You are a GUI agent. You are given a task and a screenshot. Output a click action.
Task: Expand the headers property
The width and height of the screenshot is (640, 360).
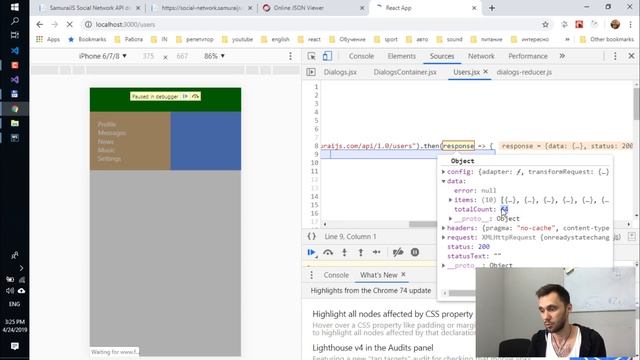(444, 228)
